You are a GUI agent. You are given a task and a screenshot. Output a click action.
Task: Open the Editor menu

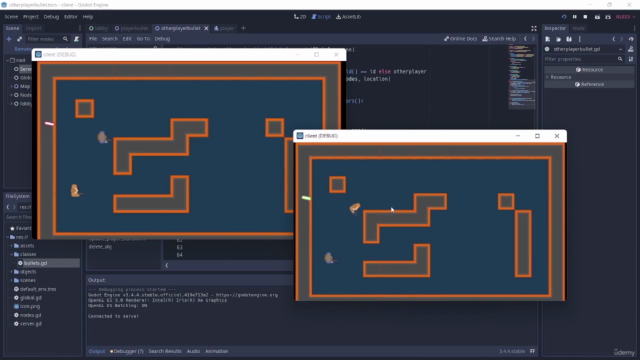point(71,17)
